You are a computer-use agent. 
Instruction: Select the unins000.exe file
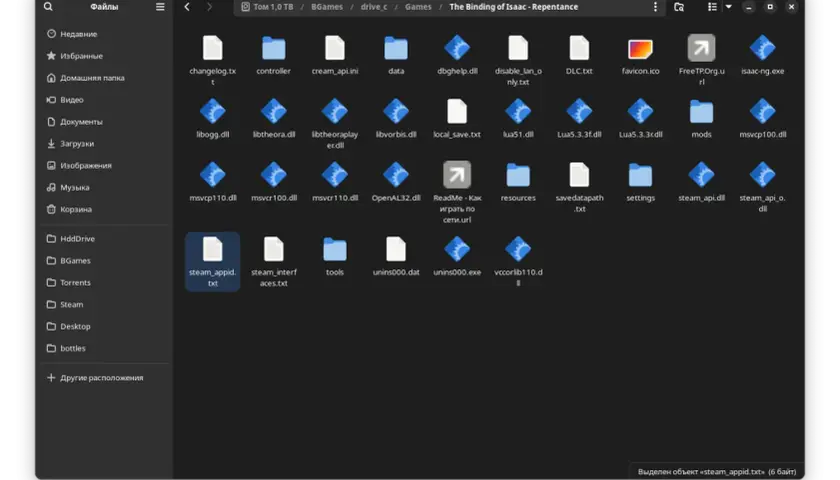pos(457,256)
